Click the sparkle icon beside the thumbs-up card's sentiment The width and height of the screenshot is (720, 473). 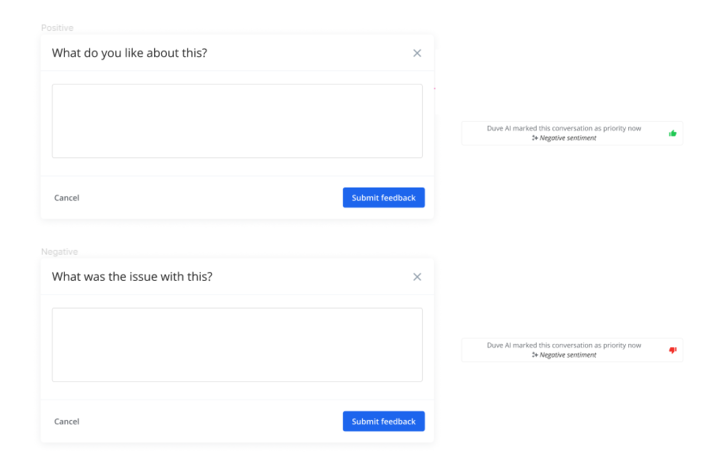click(535, 138)
